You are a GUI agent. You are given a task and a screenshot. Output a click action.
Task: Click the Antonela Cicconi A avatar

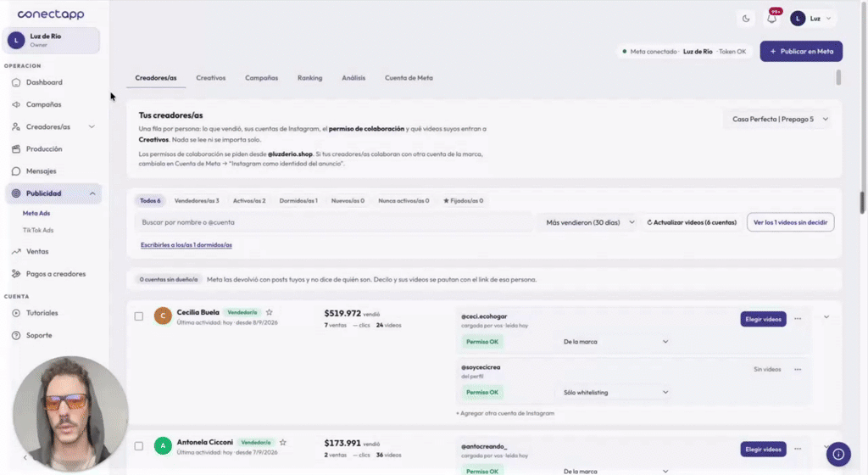click(163, 445)
